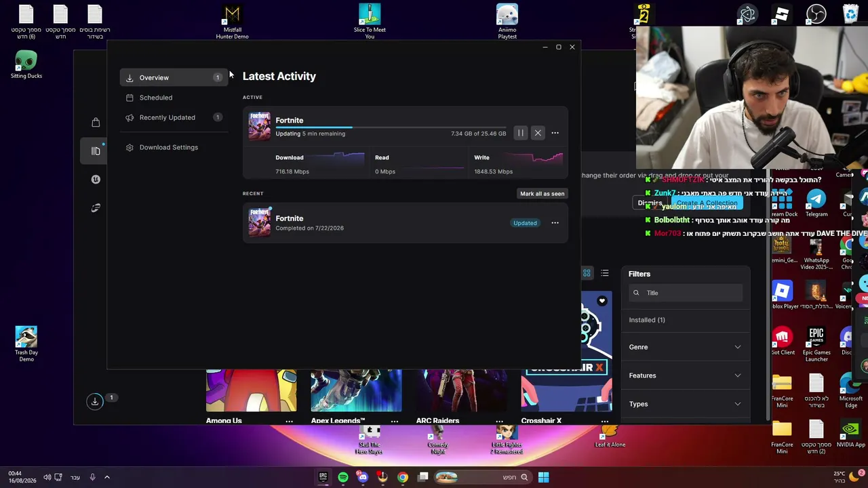
Task: Select the Installed (1) filter
Action: coord(647,320)
